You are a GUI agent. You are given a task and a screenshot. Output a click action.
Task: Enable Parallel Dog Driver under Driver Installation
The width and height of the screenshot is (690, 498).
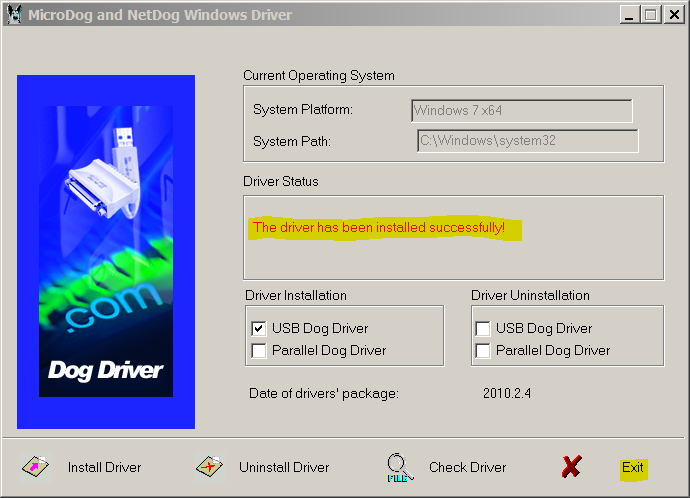[x=259, y=351]
